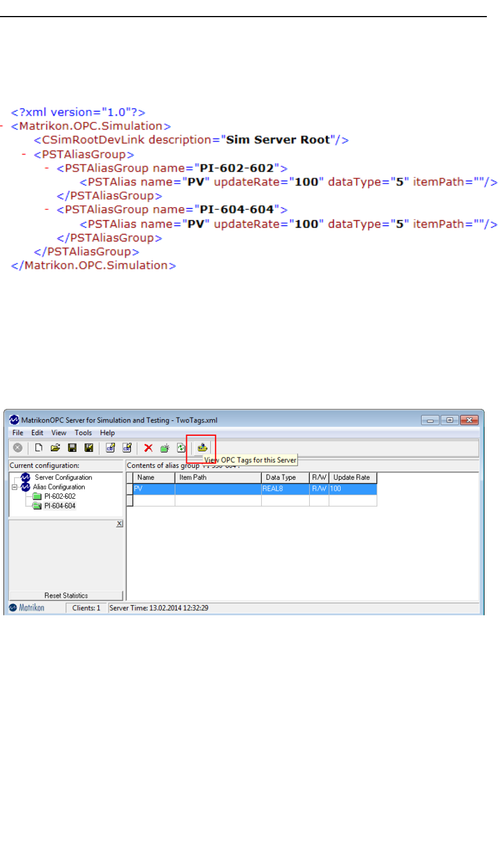Viewport: 504px width, 863px height.
Task: Open a configuration file via folder icon
Action: 55,448
